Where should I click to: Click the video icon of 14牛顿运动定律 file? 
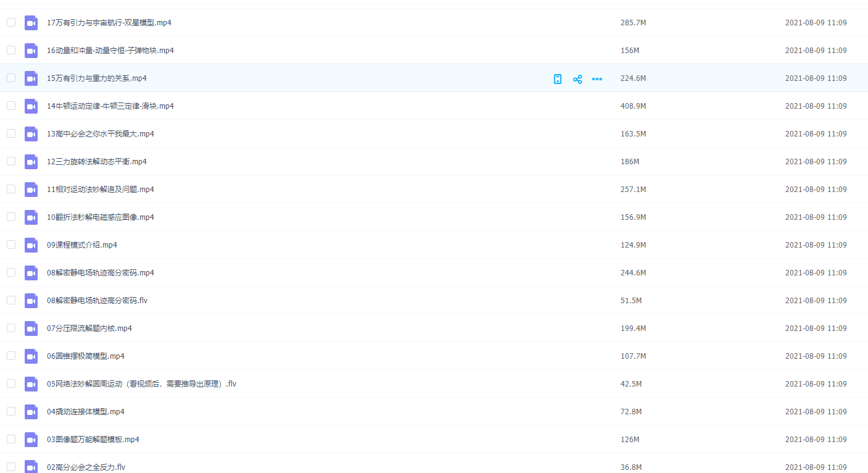pyautogui.click(x=31, y=106)
